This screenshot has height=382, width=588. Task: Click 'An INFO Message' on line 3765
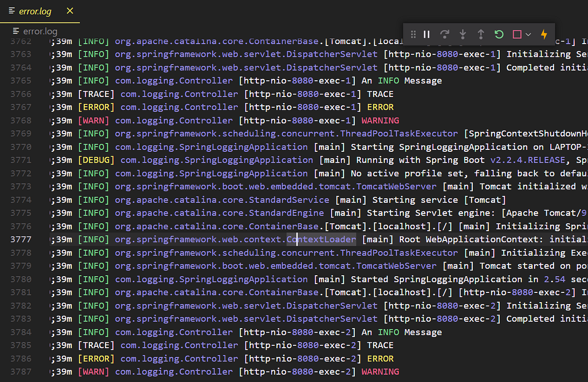pyautogui.click(x=402, y=81)
